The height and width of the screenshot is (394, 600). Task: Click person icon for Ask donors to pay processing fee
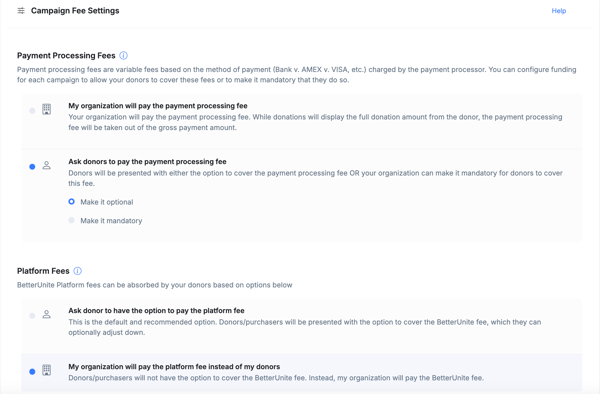[x=46, y=166]
